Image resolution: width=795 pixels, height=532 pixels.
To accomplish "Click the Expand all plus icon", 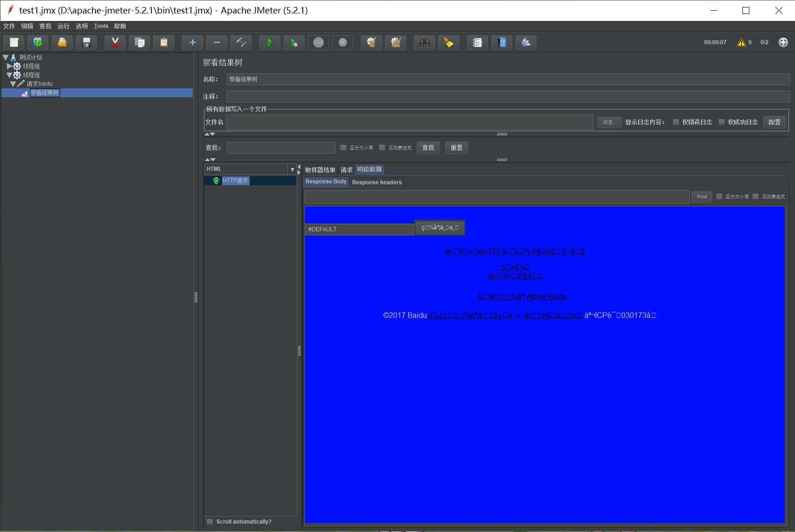I will coord(192,42).
